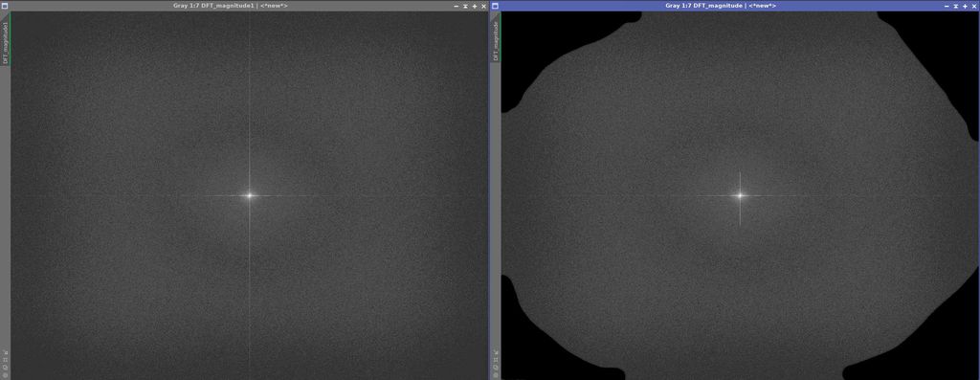Maximize the DFT_magnitude1 window

pos(475,6)
